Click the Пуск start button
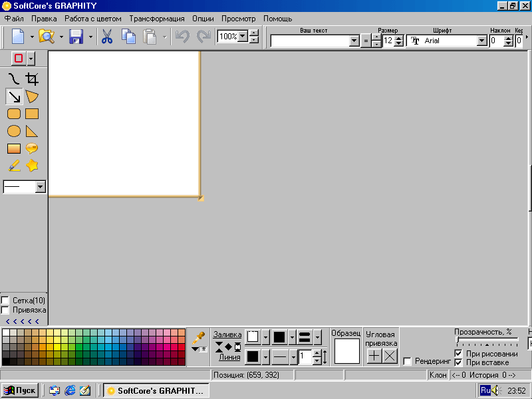532x399 pixels. pyautogui.click(x=20, y=390)
